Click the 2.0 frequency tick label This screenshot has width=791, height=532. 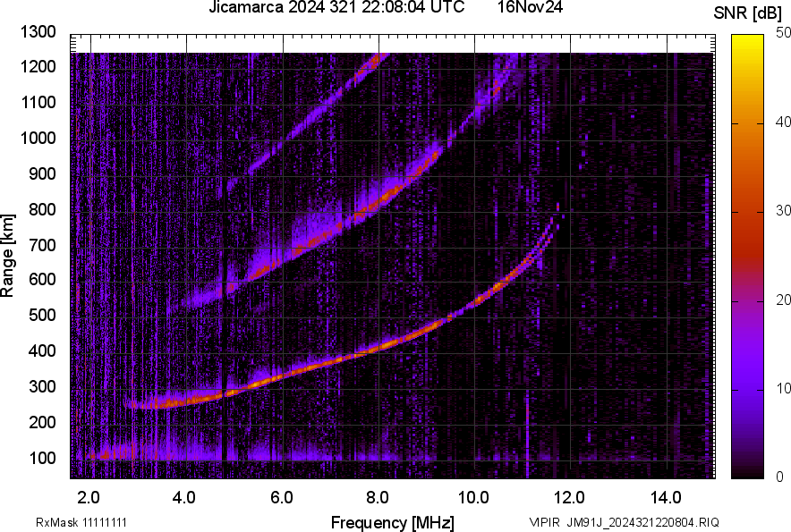[89, 498]
